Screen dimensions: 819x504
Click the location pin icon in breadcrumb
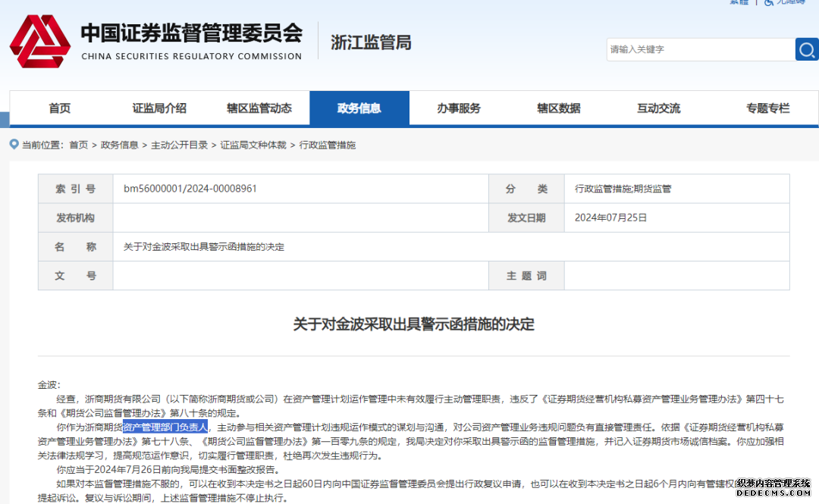(x=14, y=144)
